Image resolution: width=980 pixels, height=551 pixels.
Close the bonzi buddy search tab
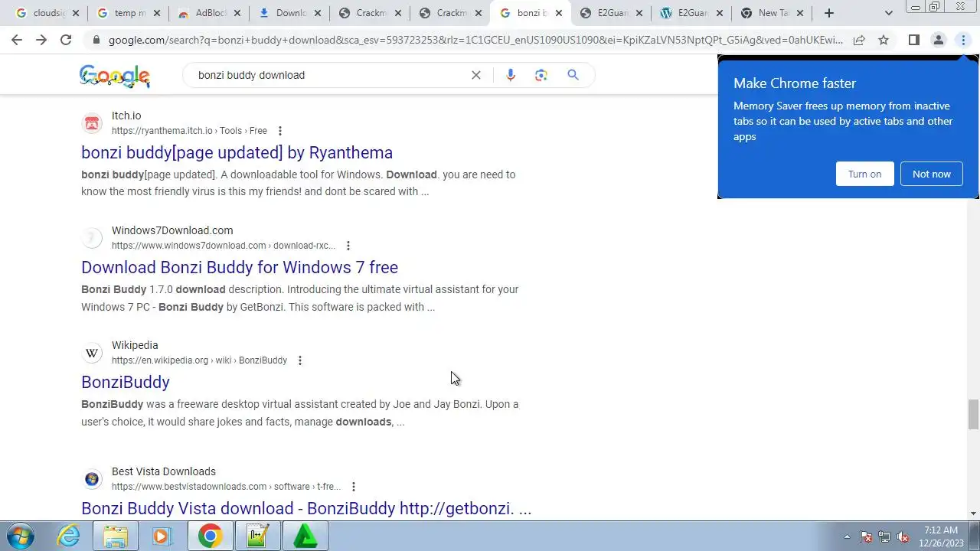tap(558, 13)
